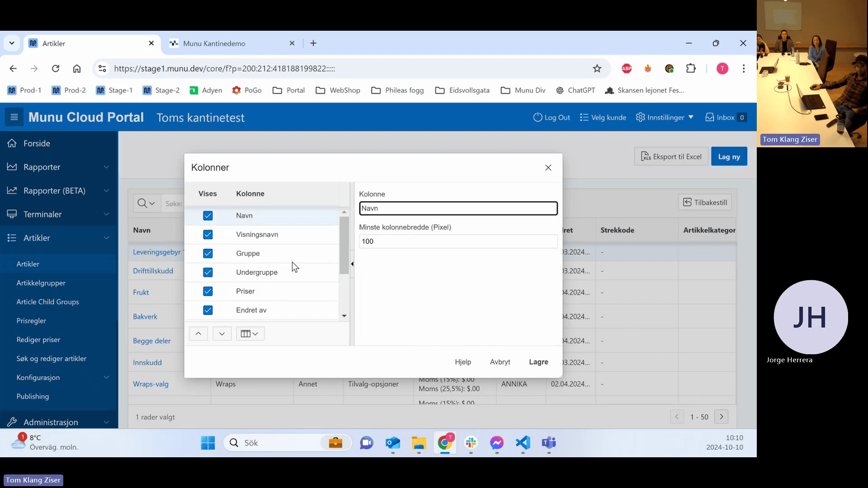This screenshot has width=868, height=488.
Task: Toggle the Endret av column checkbox
Action: (208, 310)
